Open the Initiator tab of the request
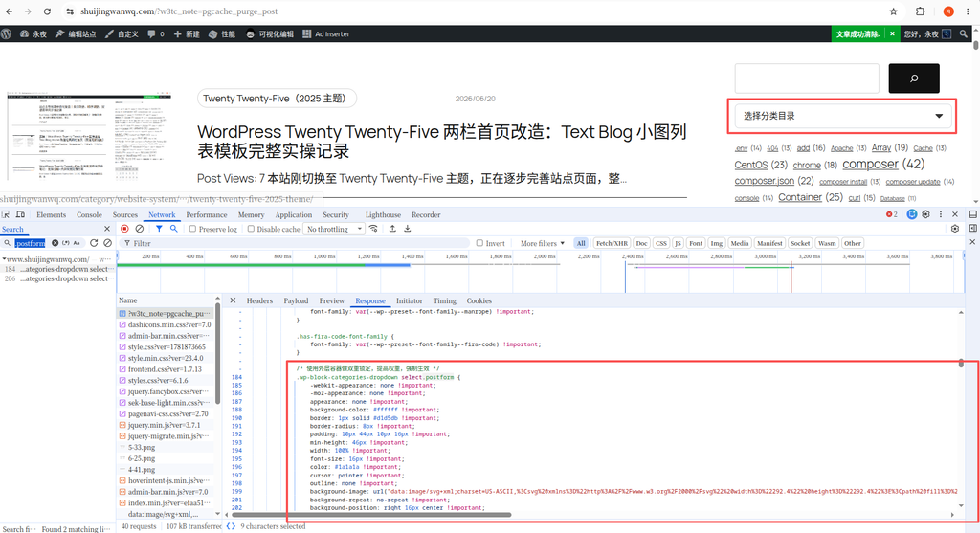This screenshot has height=533, width=980. pos(410,300)
